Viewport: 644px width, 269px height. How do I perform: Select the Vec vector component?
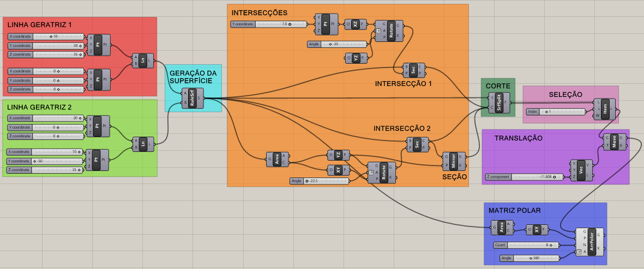pyautogui.click(x=581, y=169)
